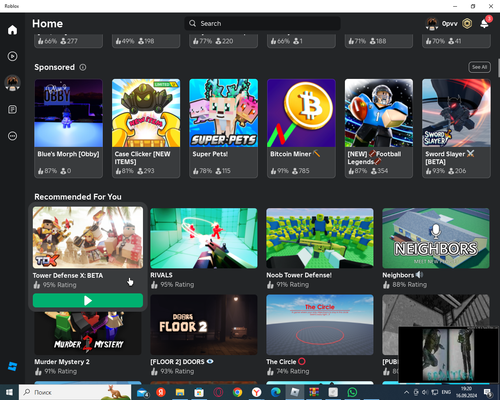500x400 pixels.
Task: Open WhatsApp from taskbar
Action: 352,392
